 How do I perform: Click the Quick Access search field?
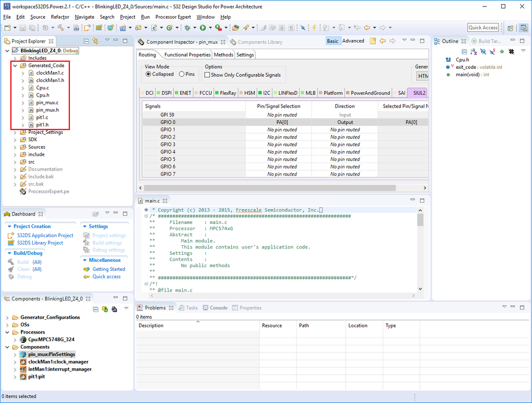tap(483, 28)
